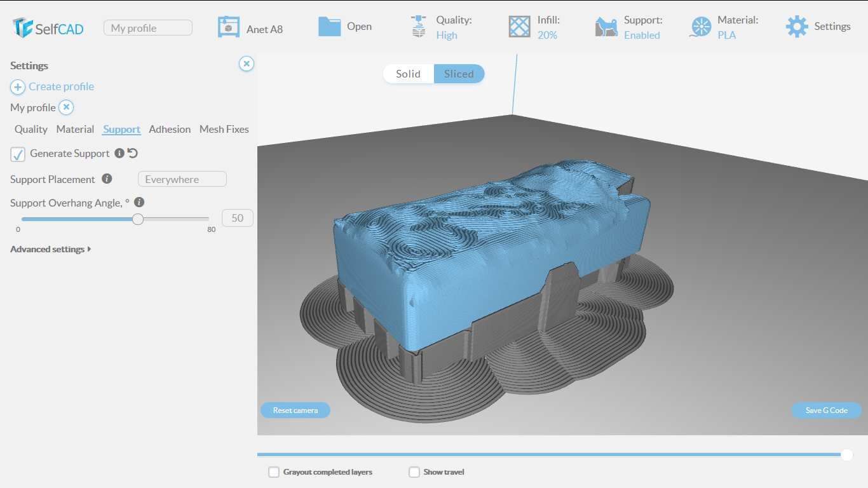Viewport: 868px width, 488px height.
Task: Click the Open folder icon
Action: pos(330,26)
